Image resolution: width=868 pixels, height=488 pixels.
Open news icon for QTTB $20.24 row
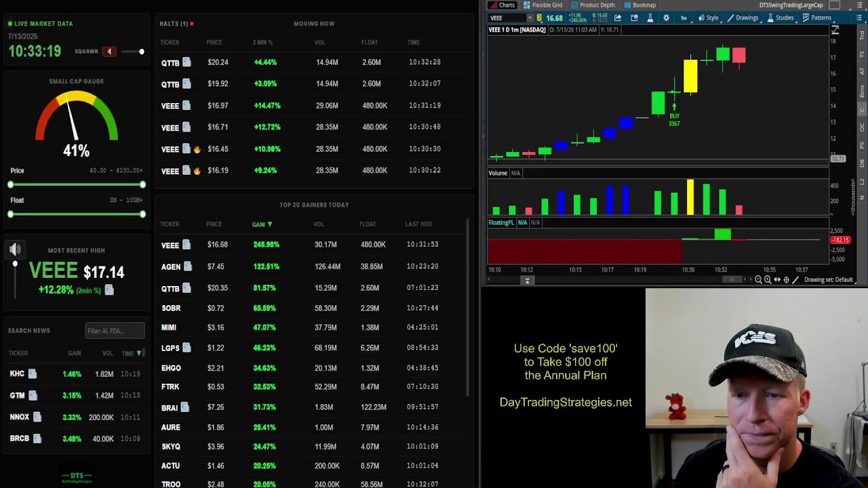click(186, 62)
